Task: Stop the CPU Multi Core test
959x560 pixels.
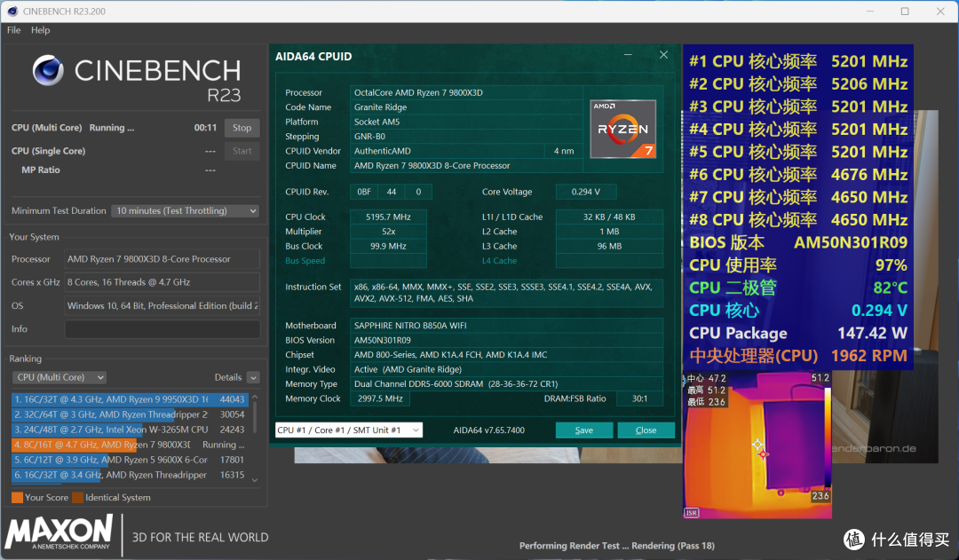Action: (x=242, y=128)
